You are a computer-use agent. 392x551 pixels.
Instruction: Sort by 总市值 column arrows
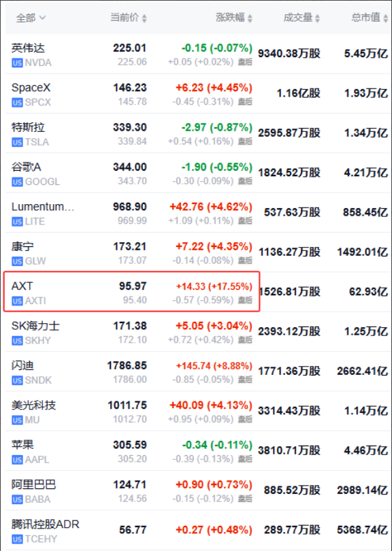click(x=386, y=18)
